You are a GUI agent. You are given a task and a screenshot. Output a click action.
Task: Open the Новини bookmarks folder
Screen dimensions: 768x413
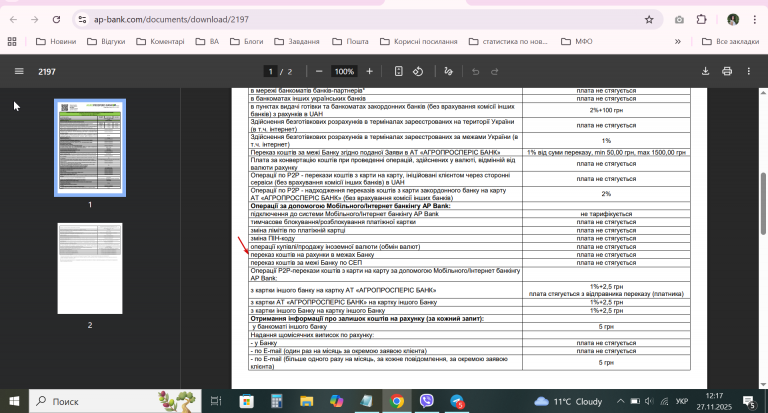(x=56, y=42)
